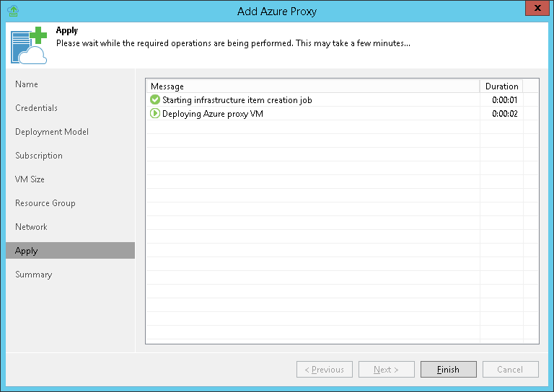Viewport: 554px width, 392px height.
Task: Select the Resource Group step
Action: [x=45, y=203]
